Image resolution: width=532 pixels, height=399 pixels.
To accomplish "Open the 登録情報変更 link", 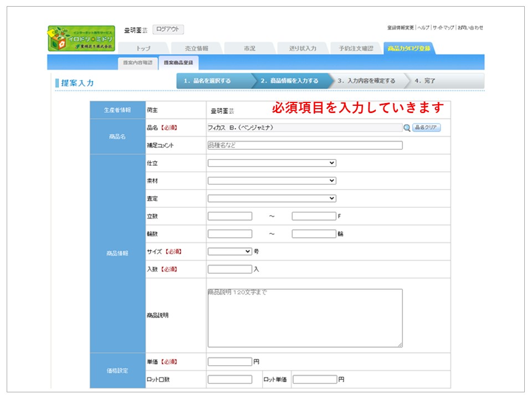I will (400, 28).
